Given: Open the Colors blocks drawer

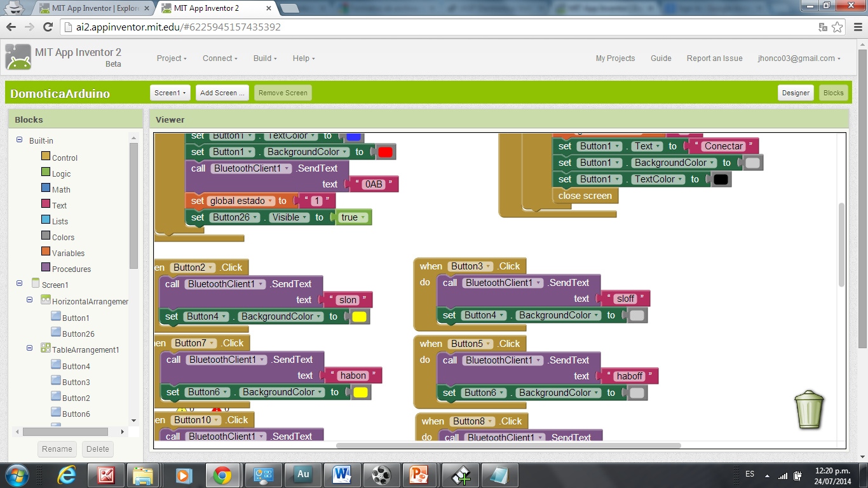Looking at the screenshot, I should 57,237.
